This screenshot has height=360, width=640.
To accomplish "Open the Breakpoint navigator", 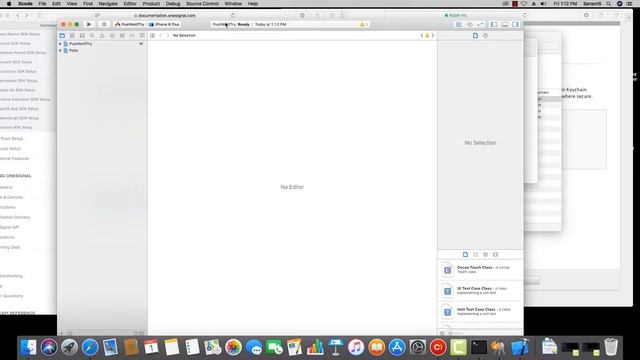I will tap(132, 36).
